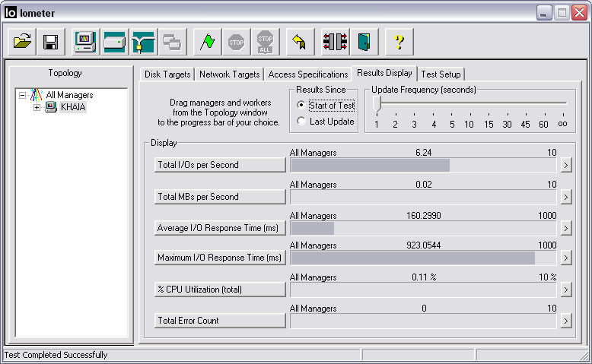Select Start of Test radio button
The image size is (592, 364).
click(x=301, y=105)
